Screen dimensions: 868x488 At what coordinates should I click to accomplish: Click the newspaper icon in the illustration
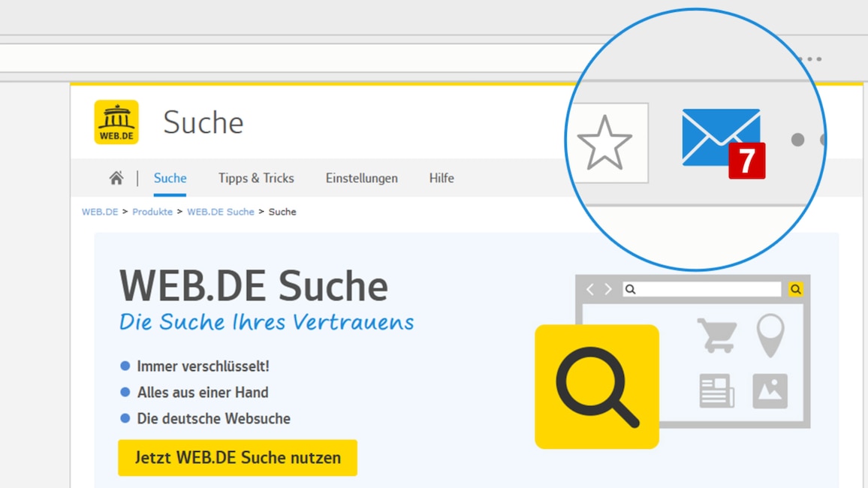716,391
